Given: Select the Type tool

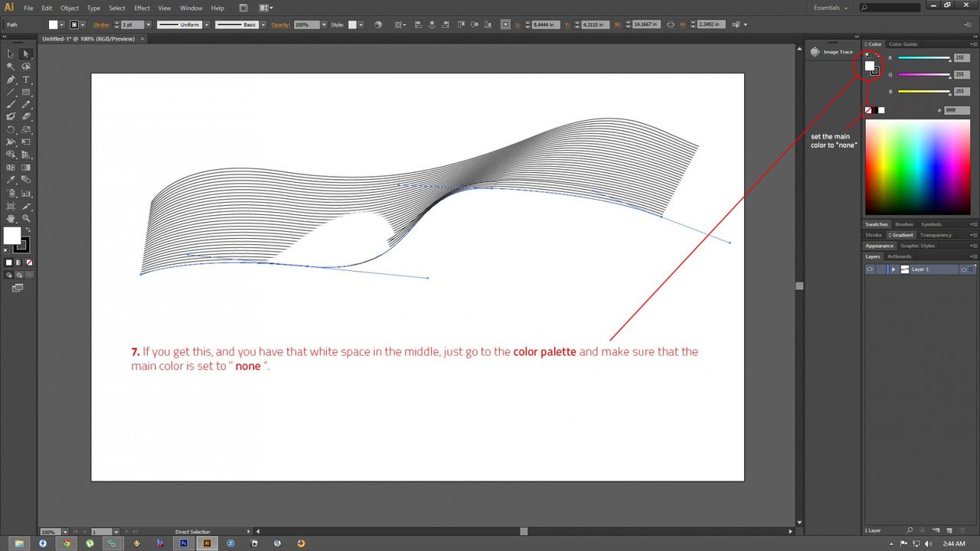Looking at the screenshot, I should pyautogui.click(x=25, y=80).
